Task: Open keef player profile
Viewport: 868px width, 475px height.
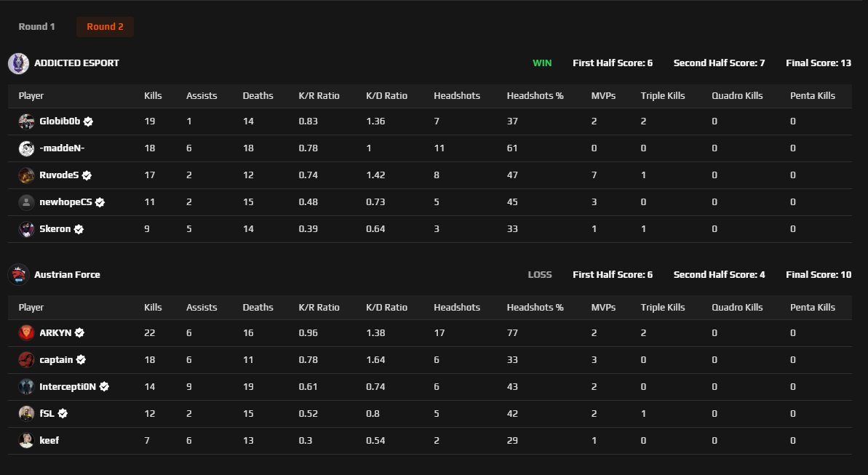Action: click(x=49, y=440)
